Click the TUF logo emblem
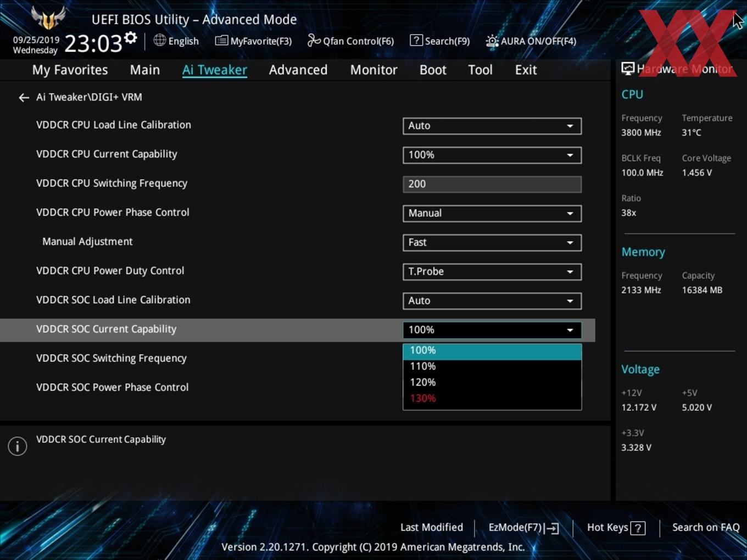This screenshot has width=747, height=560. 48,18
